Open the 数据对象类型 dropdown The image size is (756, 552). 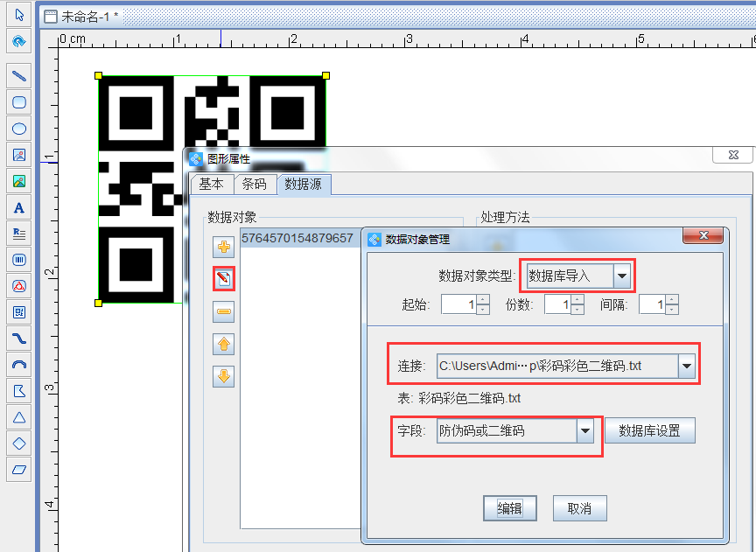pos(622,276)
